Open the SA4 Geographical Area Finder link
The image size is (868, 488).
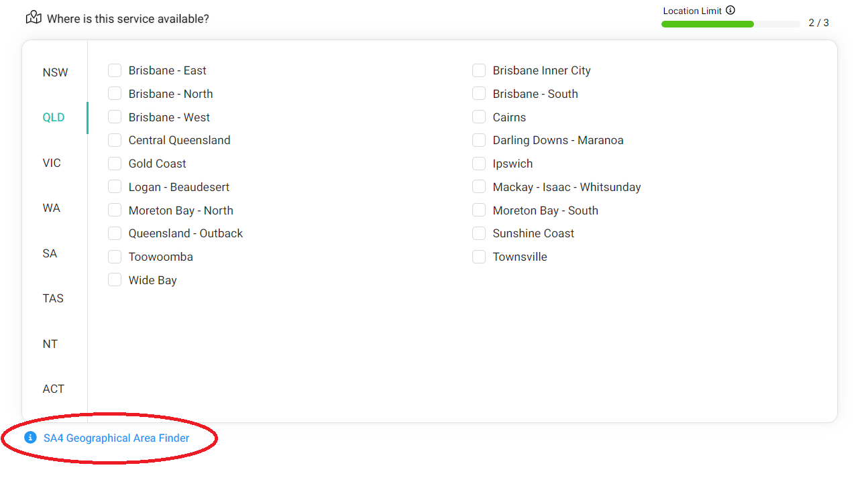(116, 438)
